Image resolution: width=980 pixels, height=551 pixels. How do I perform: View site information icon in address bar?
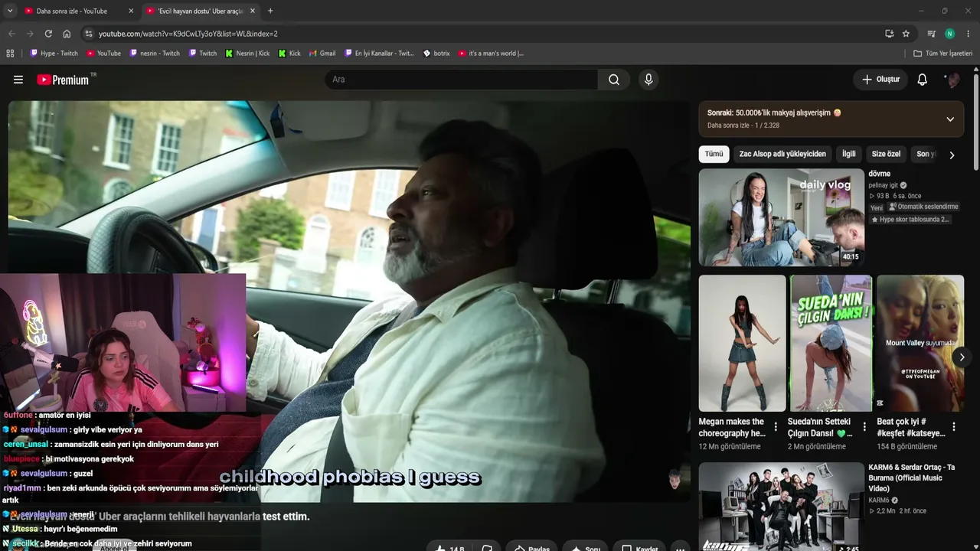[89, 34]
